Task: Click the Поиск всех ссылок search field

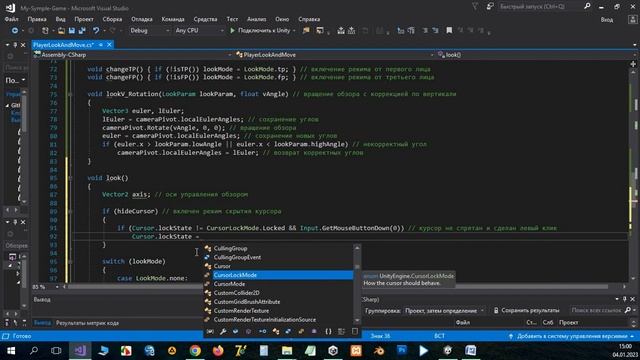Action: tap(598, 311)
